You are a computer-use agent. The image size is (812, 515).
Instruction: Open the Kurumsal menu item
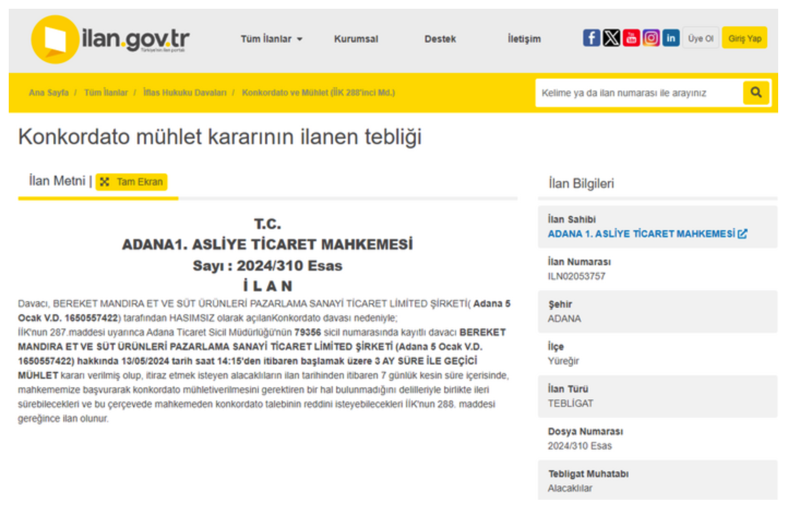click(x=356, y=39)
